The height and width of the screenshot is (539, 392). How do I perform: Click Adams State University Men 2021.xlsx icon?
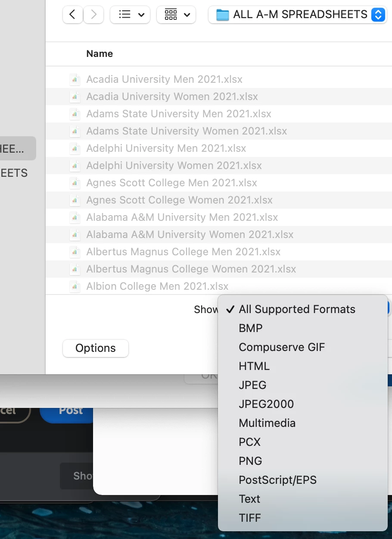tap(75, 114)
